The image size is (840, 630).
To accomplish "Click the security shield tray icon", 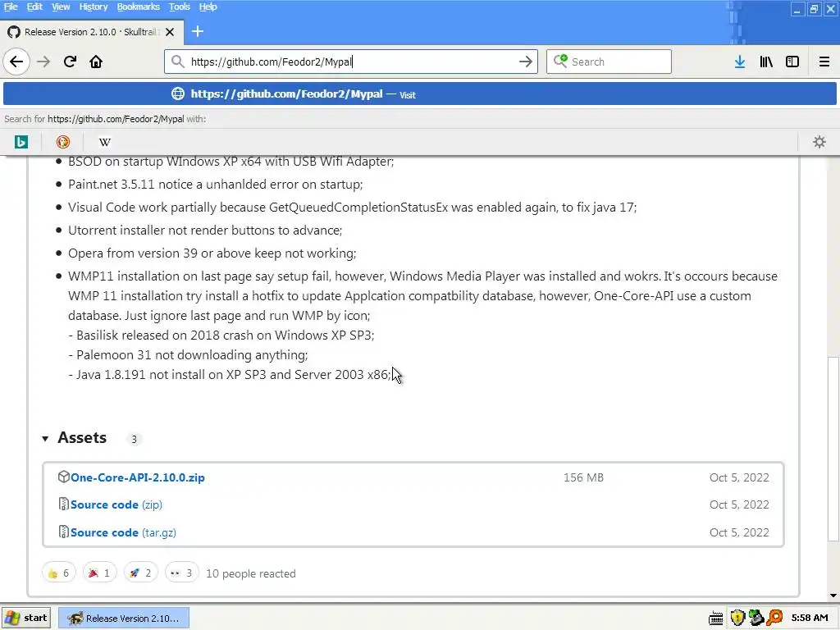I will point(737,619).
